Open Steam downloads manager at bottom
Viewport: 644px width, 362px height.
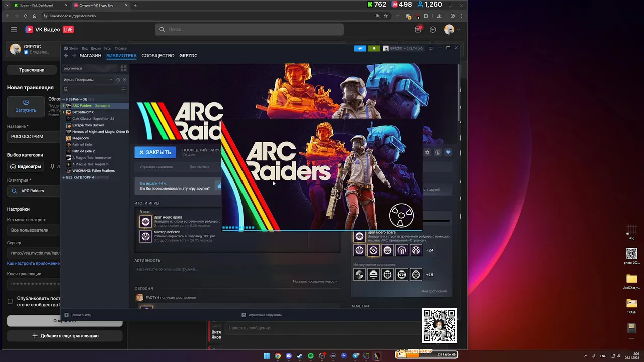(x=262, y=315)
